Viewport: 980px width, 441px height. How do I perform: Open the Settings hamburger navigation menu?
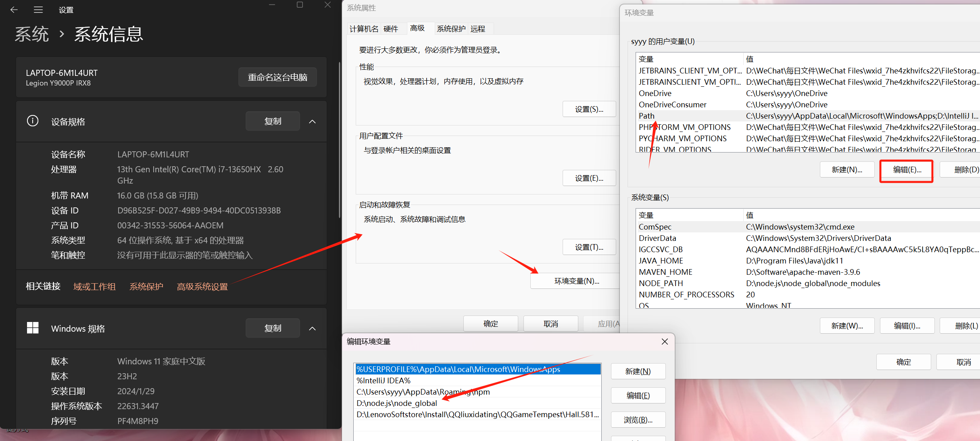click(x=38, y=10)
